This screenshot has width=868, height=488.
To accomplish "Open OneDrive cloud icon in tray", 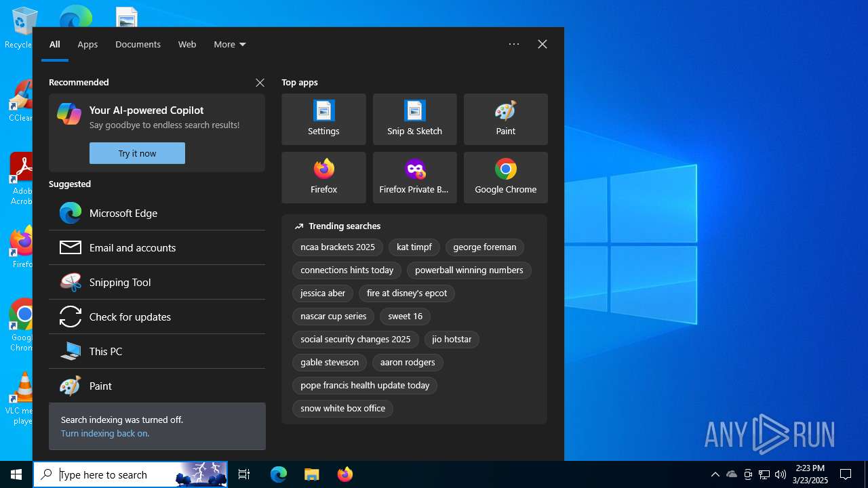I will [732, 474].
